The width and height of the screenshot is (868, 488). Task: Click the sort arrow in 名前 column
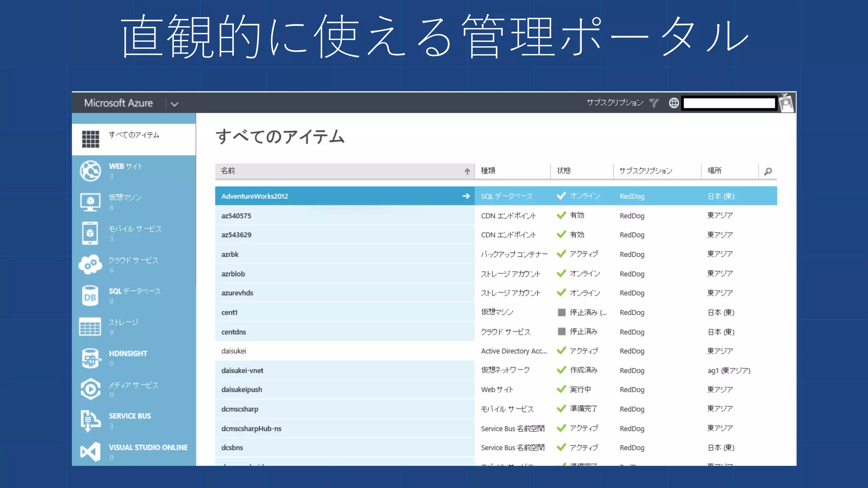(x=467, y=171)
